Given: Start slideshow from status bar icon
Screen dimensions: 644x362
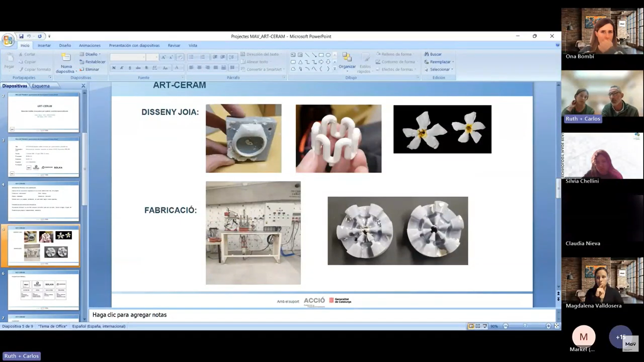Looking at the screenshot, I should pyautogui.click(x=485, y=326).
